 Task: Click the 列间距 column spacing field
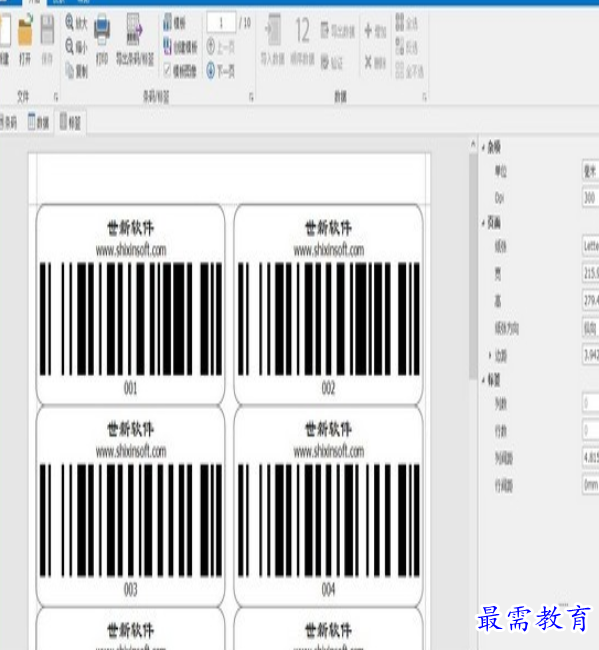click(591, 457)
